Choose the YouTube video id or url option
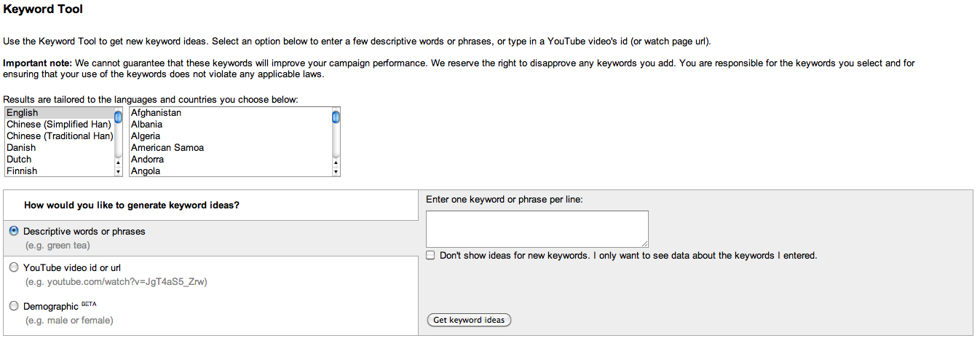 15,267
